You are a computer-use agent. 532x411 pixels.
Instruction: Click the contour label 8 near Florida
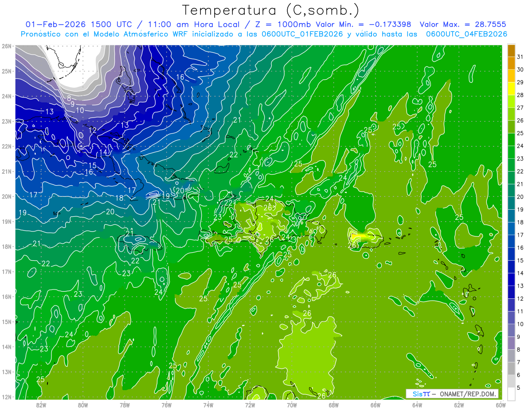(69, 98)
